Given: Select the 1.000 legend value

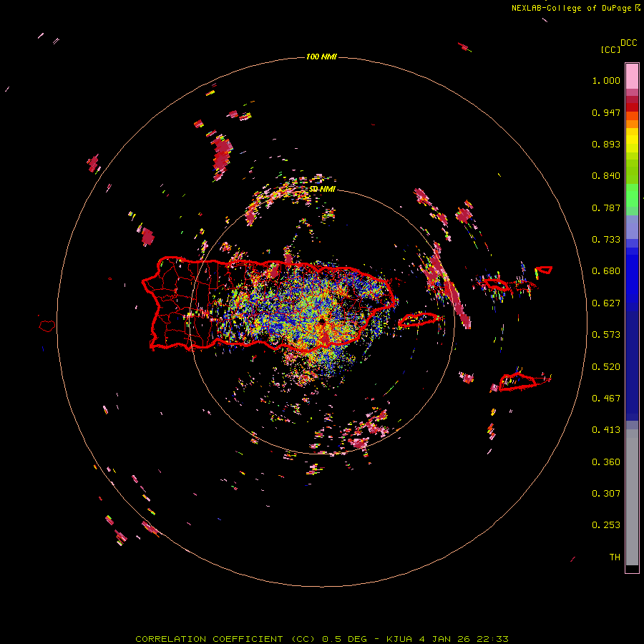Looking at the screenshot, I should [x=606, y=80].
